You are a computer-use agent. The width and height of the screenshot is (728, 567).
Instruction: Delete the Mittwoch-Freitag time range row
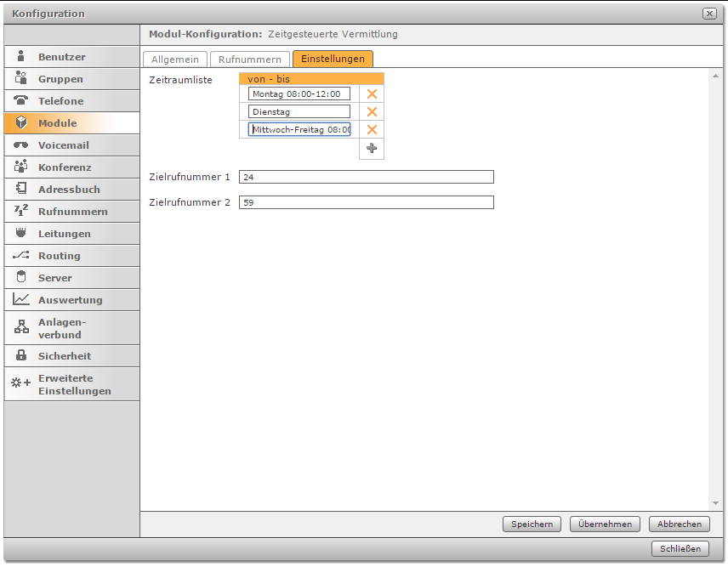[x=372, y=129]
